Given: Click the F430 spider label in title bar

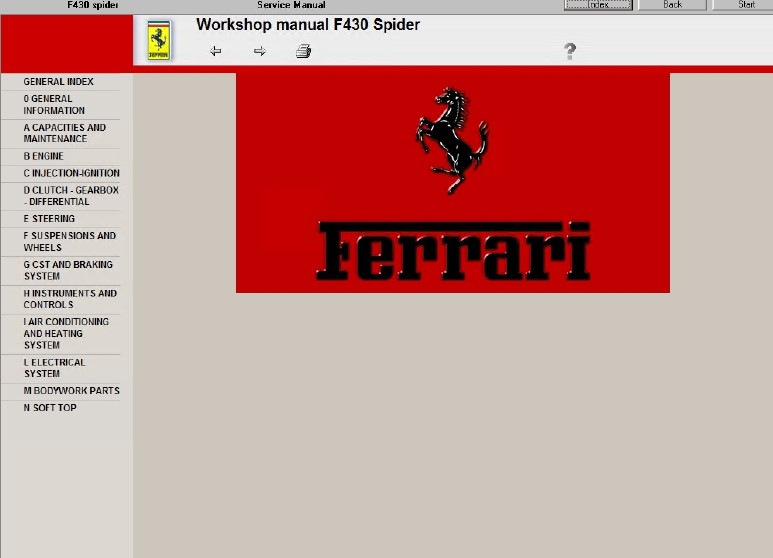Looking at the screenshot, I should click(x=93, y=5).
